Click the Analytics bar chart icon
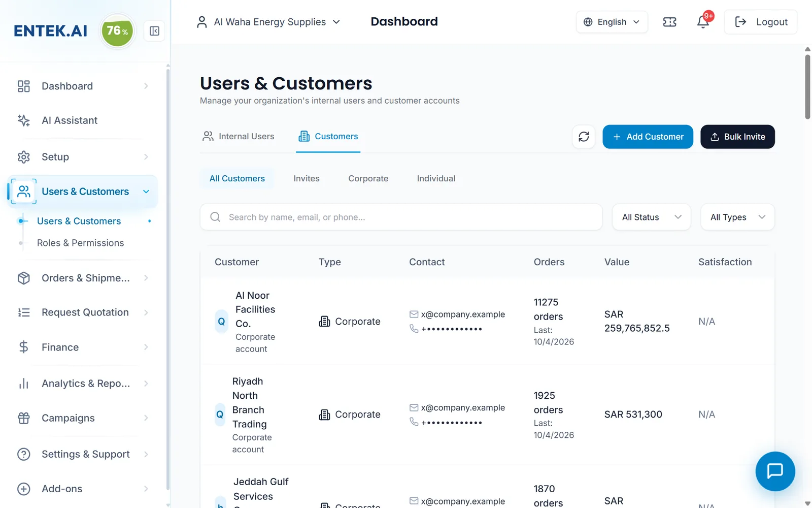This screenshot has width=812, height=508. pos(24,384)
